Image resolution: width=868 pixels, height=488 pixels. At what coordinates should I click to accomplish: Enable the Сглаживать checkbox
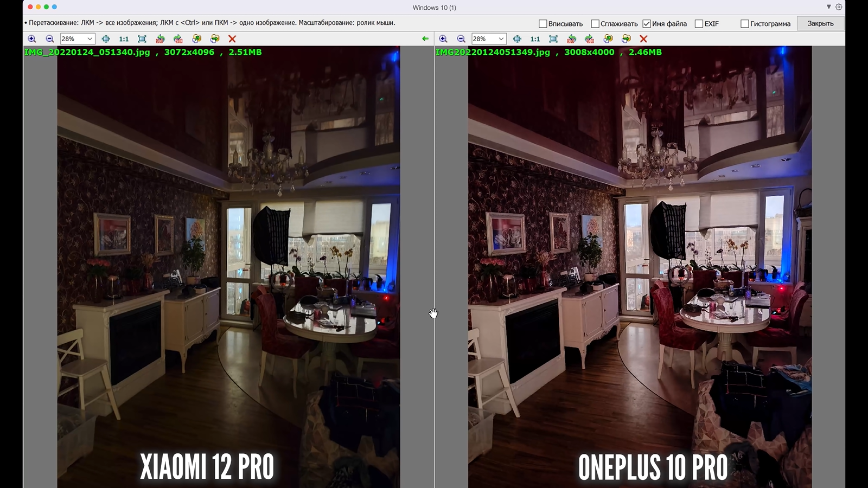coord(595,24)
